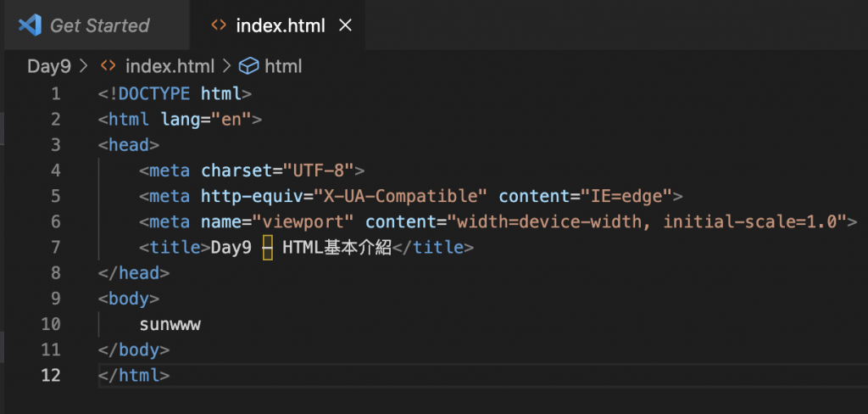Click the HTML file icon on index.html tab
Screen dimensions: 868x414
(220, 25)
